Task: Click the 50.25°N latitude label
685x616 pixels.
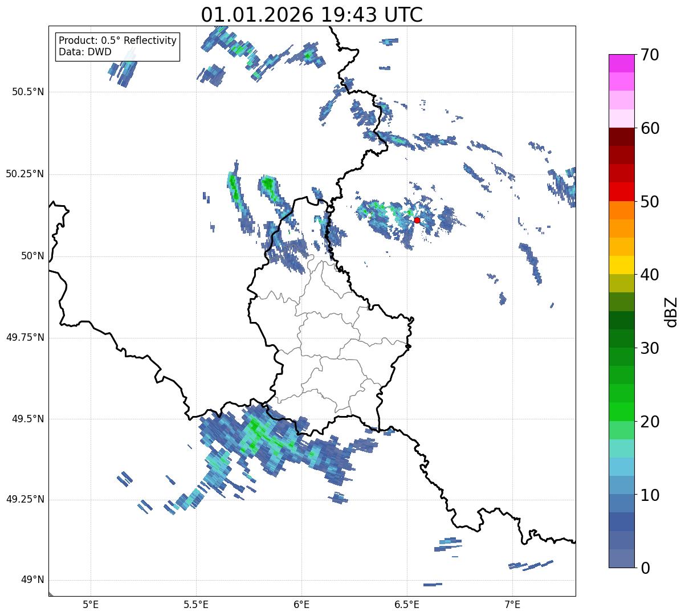Action: [x=25, y=174]
